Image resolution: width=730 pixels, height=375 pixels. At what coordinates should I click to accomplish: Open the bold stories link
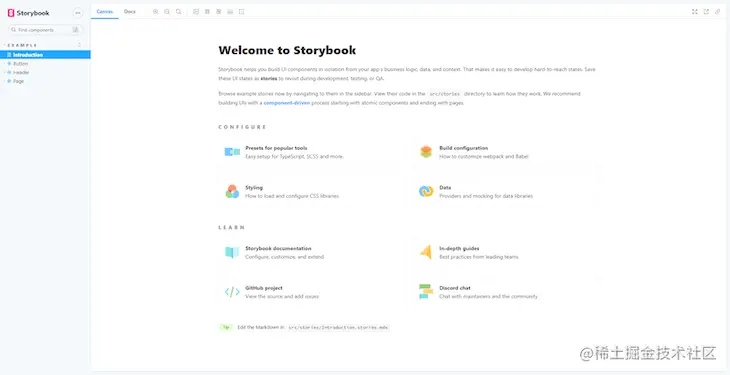pyautogui.click(x=268, y=78)
